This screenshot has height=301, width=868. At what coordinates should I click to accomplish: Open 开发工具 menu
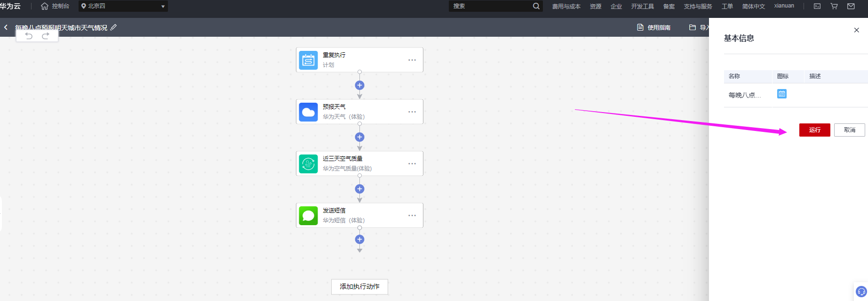pos(643,6)
